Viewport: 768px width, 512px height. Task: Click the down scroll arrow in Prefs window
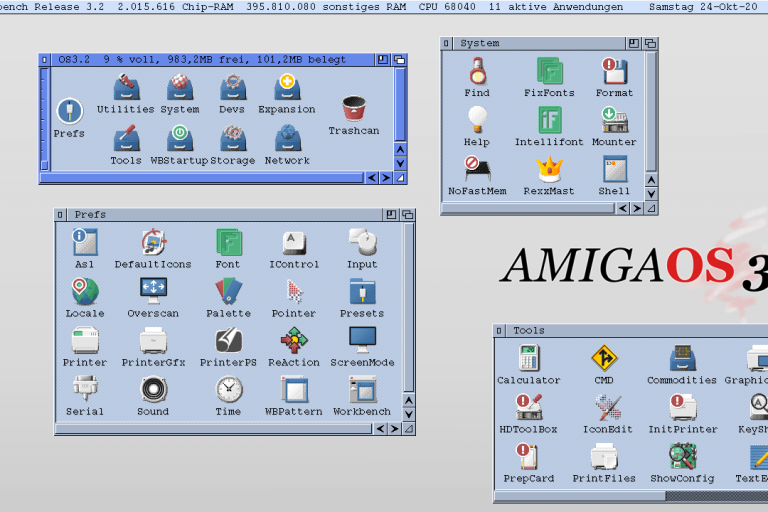pos(409,413)
